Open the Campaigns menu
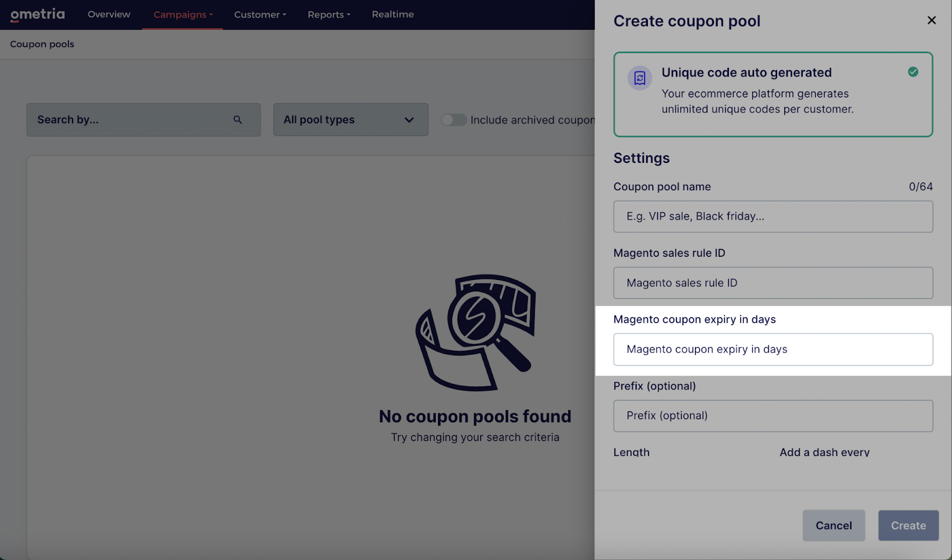 [183, 14]
